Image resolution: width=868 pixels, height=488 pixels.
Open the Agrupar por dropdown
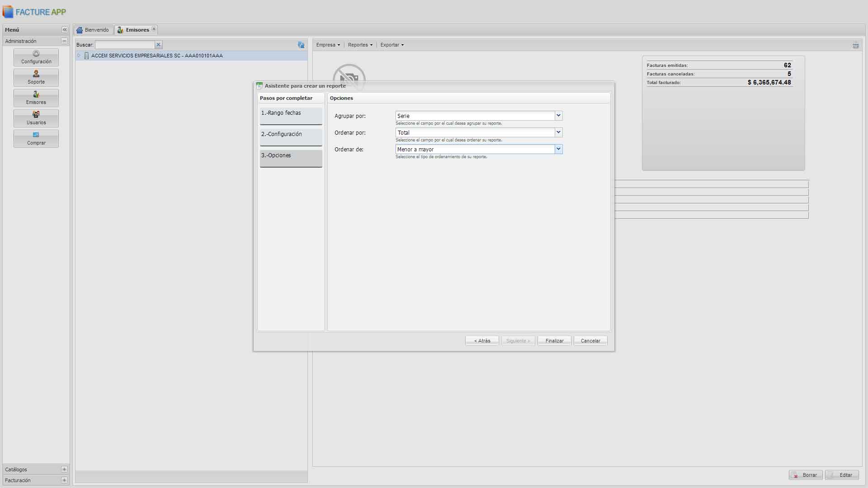click(x=558, y=116)
